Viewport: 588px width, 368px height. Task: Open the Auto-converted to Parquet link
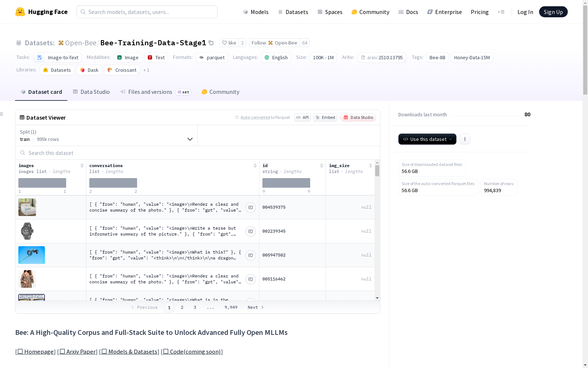coord(265,117)
